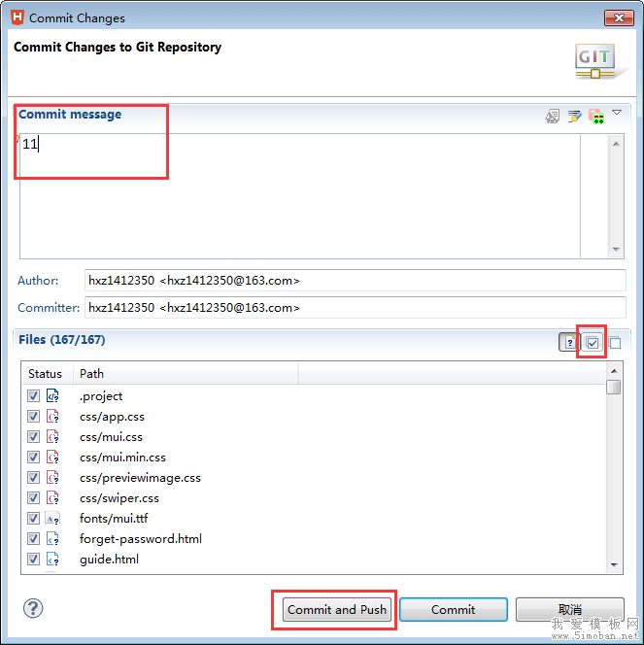Click the Add Signed-off-by icon
The height and width of the screenshot is (645, 644).
[x=574, y=116]
